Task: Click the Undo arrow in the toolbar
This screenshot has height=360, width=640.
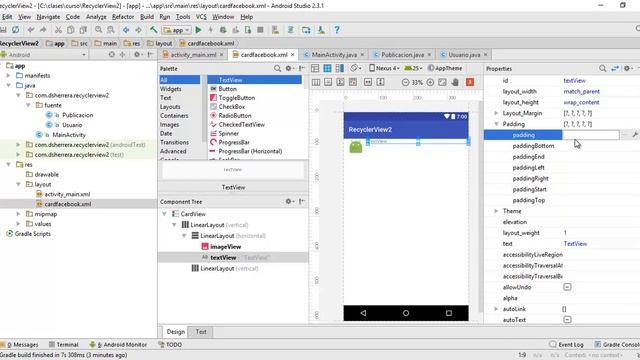Action: click(31, 30)
